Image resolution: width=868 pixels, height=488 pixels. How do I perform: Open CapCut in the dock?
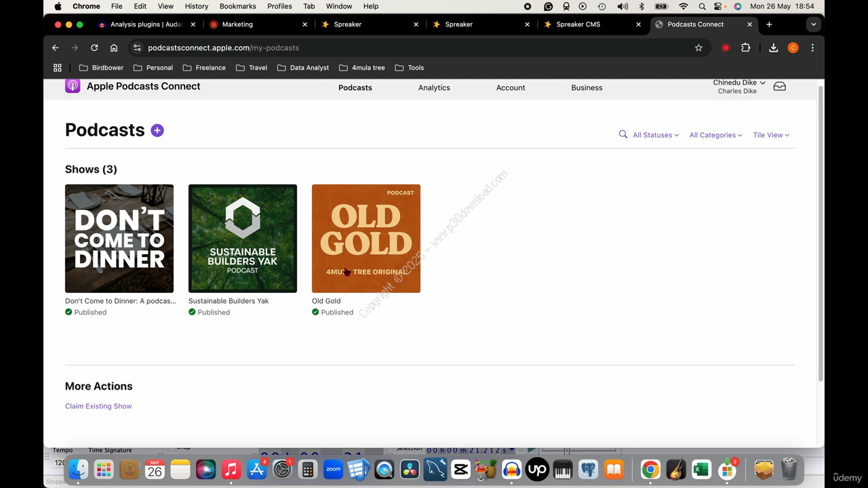460,469
